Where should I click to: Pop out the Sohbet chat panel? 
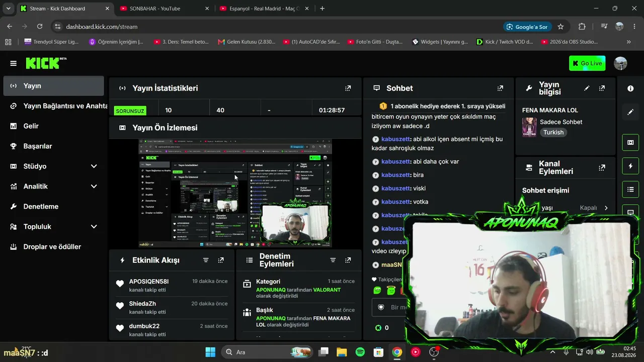[500, 88]
